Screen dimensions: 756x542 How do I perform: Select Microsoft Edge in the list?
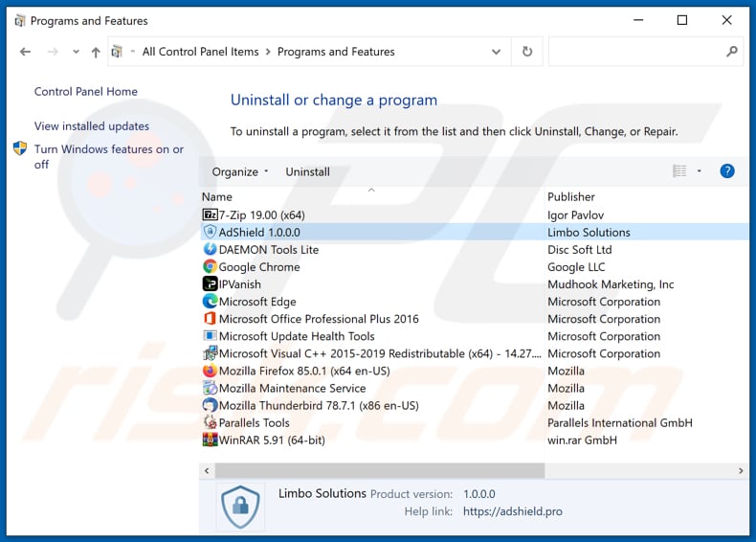click(x=475, y=302)
